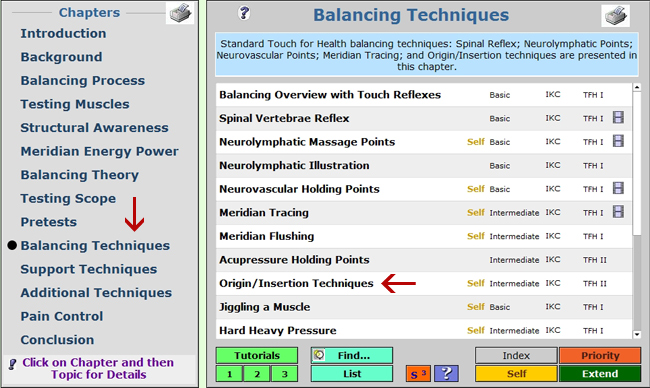Click TFH II on Acupressure Holding Points row
Image resolution: width=650 pixels, height=388 pixels.
(x=594, y=260)
